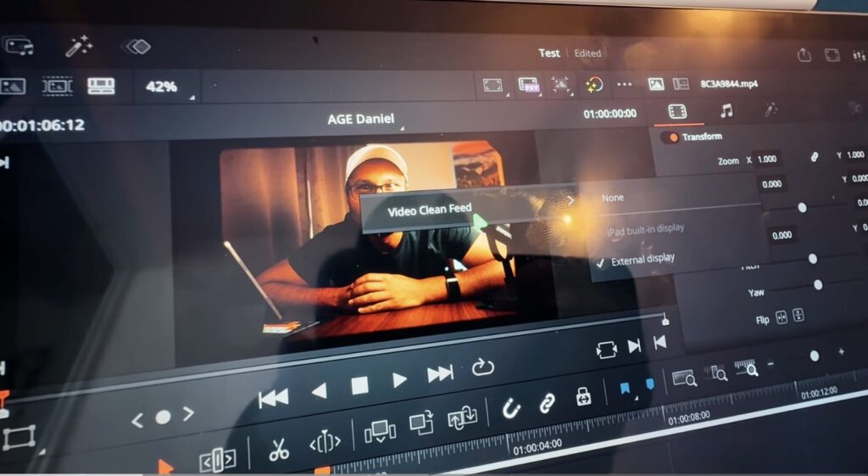Toggle clip linking chain icon
This screenshot has width=868, height=476.
pos(547,403)
